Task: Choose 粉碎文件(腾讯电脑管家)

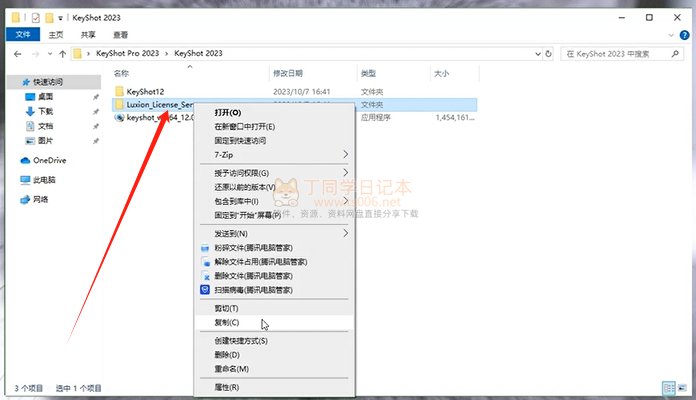Action: 253,248
